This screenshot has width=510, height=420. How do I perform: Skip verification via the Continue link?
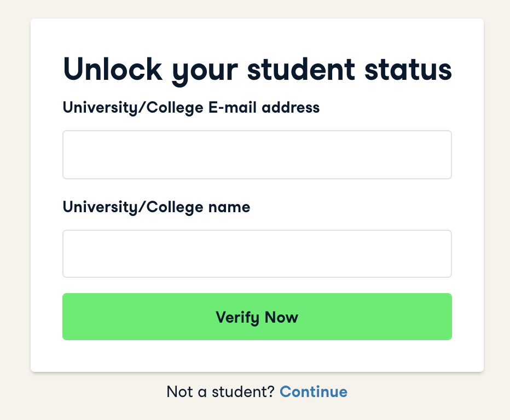tap(313, 392)
